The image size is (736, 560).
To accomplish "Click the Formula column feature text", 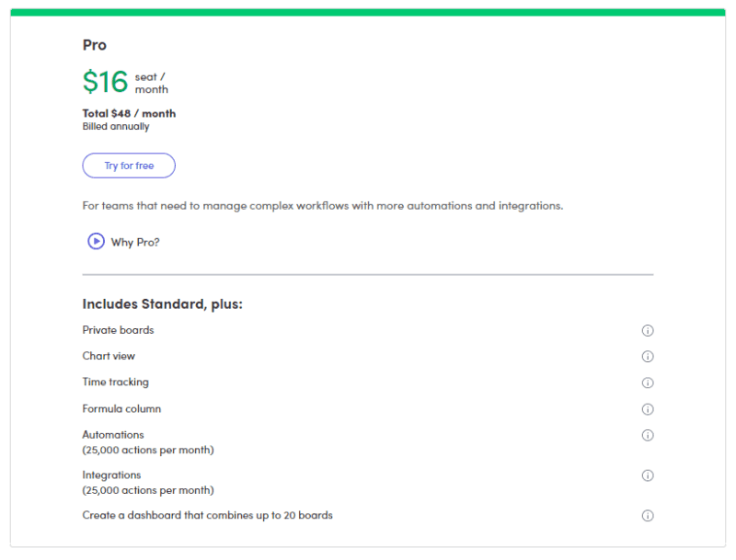I will (121, 408).
